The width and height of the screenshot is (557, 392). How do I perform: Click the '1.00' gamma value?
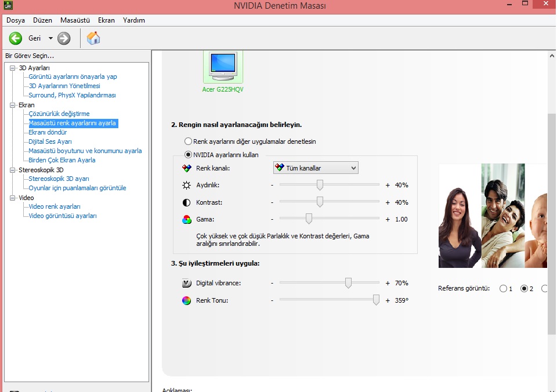(402, 219)
